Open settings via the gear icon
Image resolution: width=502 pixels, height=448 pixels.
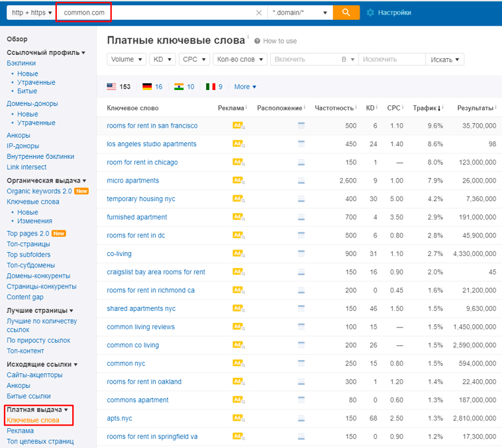click(x=370, y=13)
